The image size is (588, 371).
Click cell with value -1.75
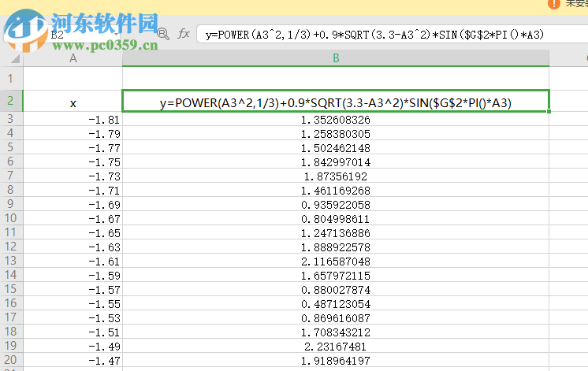pos(73,162)
